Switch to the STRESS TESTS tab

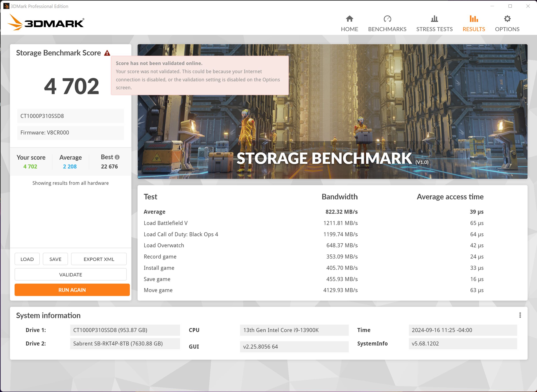tap(434, 29)
